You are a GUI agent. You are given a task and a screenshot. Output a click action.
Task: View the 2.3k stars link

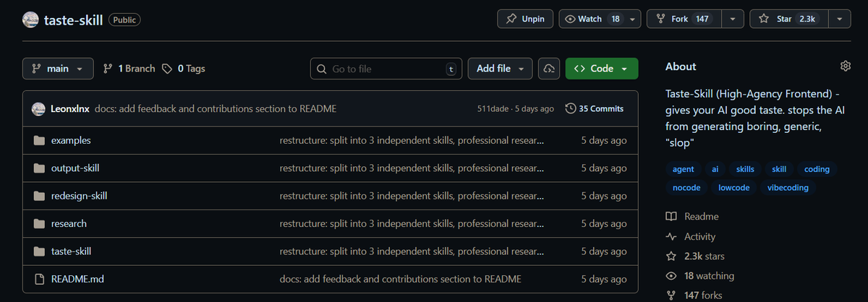(695, 256)
